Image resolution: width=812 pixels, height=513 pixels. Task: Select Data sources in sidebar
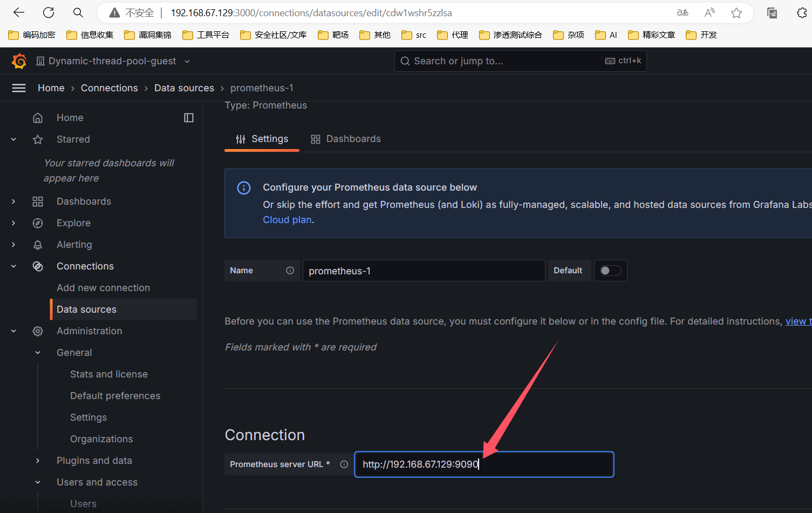(124, 309)
